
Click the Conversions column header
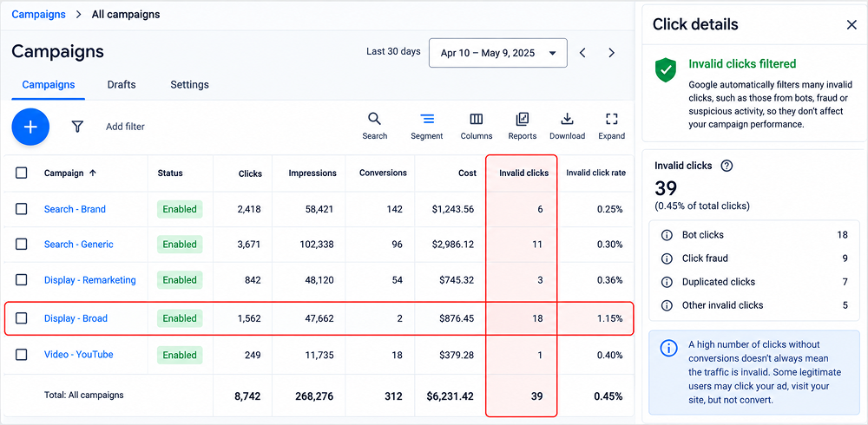coord(383,173)
